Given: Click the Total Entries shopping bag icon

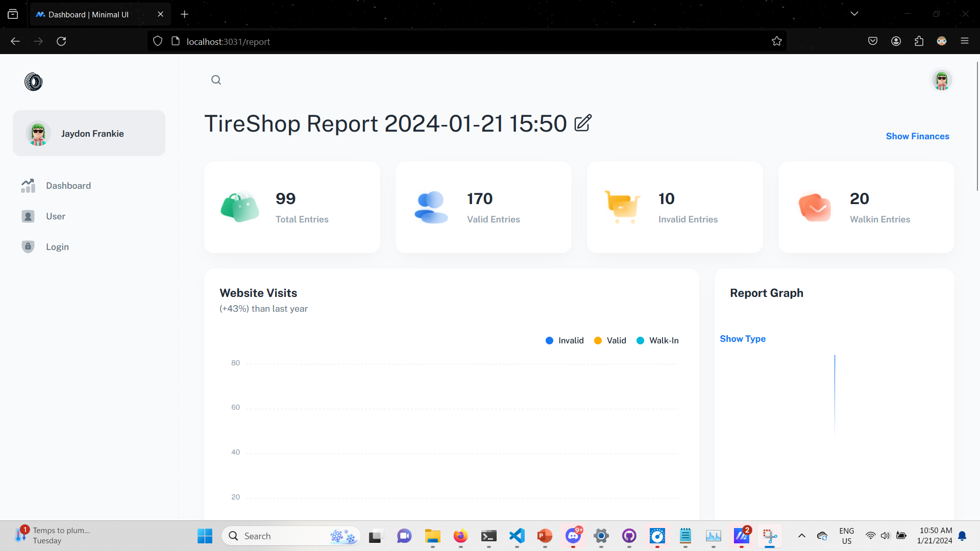Looking at the screenshot, I should coord(240,207).
